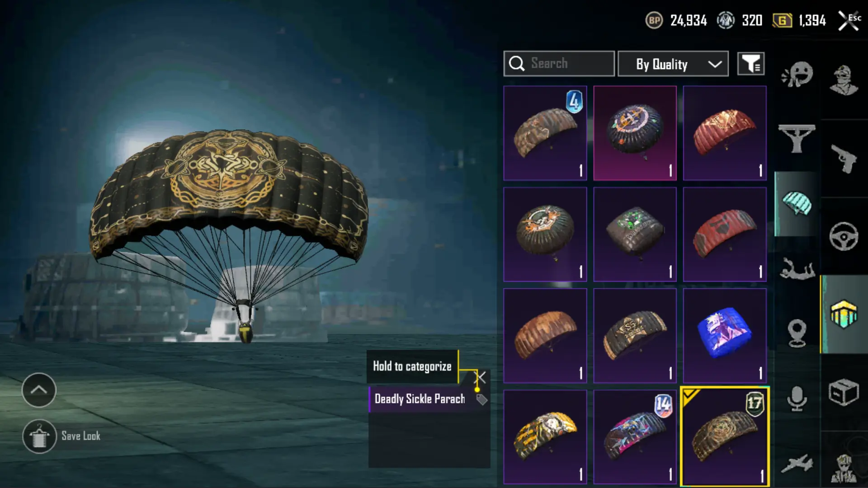Select the pistol weapon skins icon
Screen dimensions: 868x488
click(844, 159)
